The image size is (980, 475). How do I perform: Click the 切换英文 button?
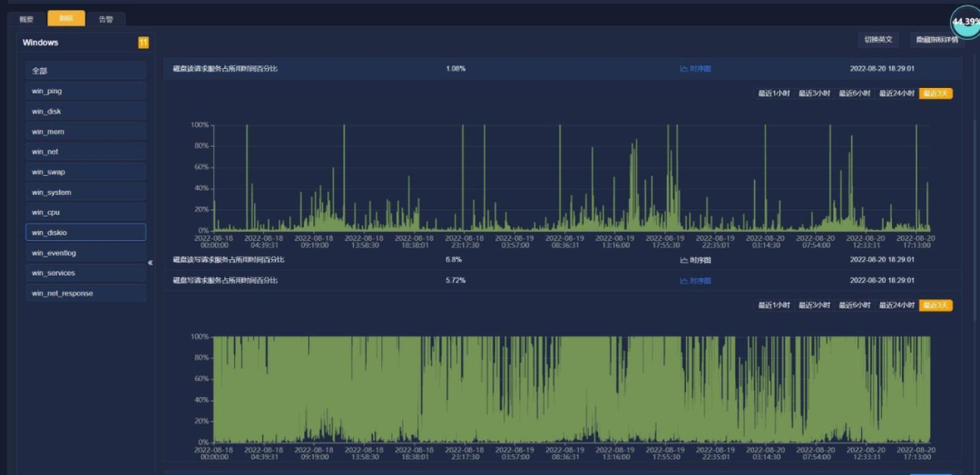[878, 39]
